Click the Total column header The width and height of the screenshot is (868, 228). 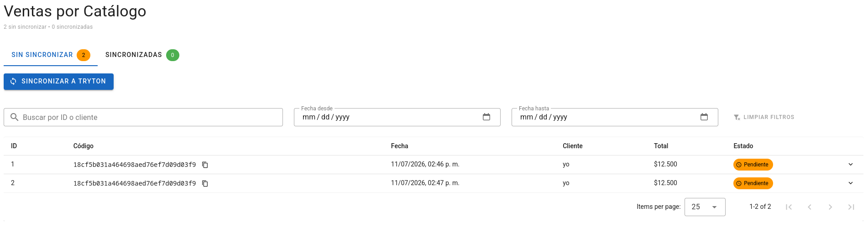point(661,146)
